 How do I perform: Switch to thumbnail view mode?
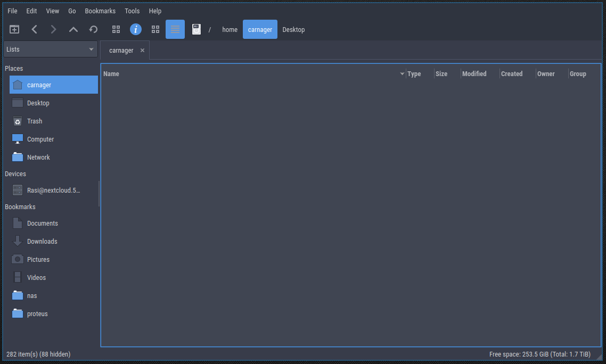(155, 29)
